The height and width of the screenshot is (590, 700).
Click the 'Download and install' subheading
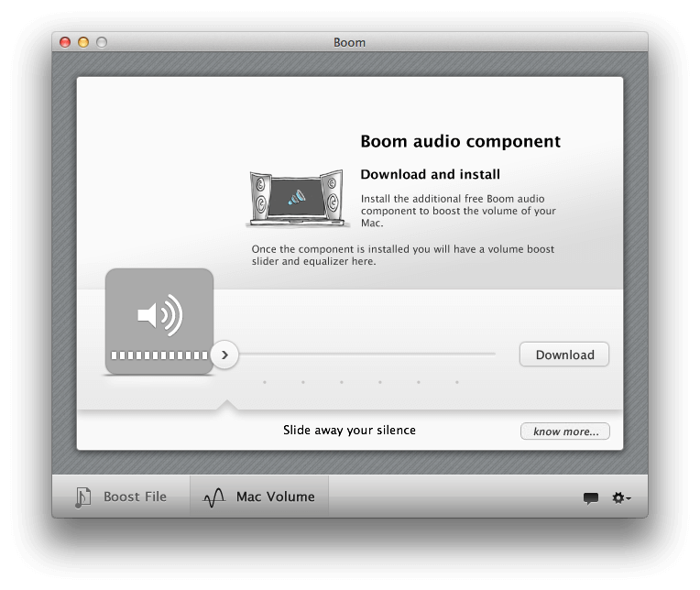tap(430, 174)
